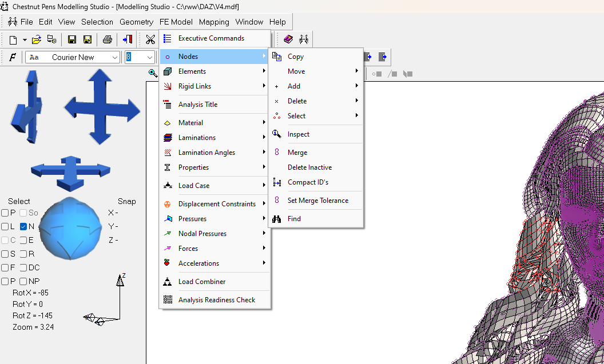Expand the Move submenu under Nodes
This screenshot has height=364, width=604.
[x=316, y=71]
